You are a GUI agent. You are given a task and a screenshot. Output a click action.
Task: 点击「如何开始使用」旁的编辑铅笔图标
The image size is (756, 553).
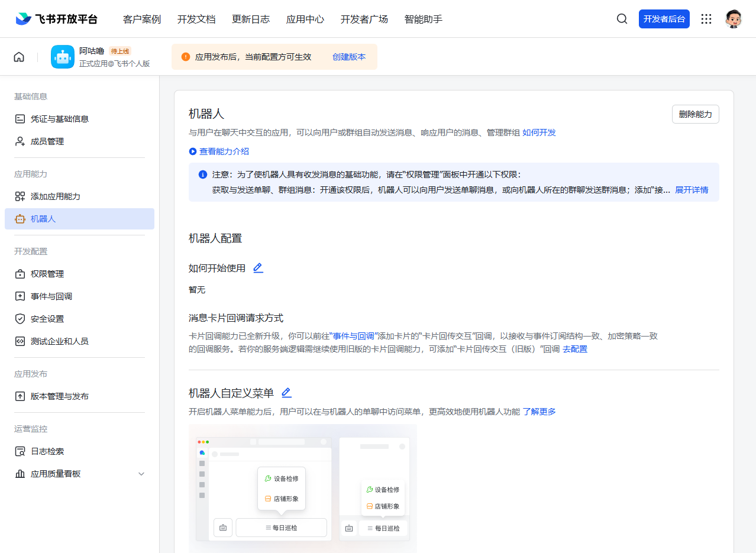click(x=258, y=267)
